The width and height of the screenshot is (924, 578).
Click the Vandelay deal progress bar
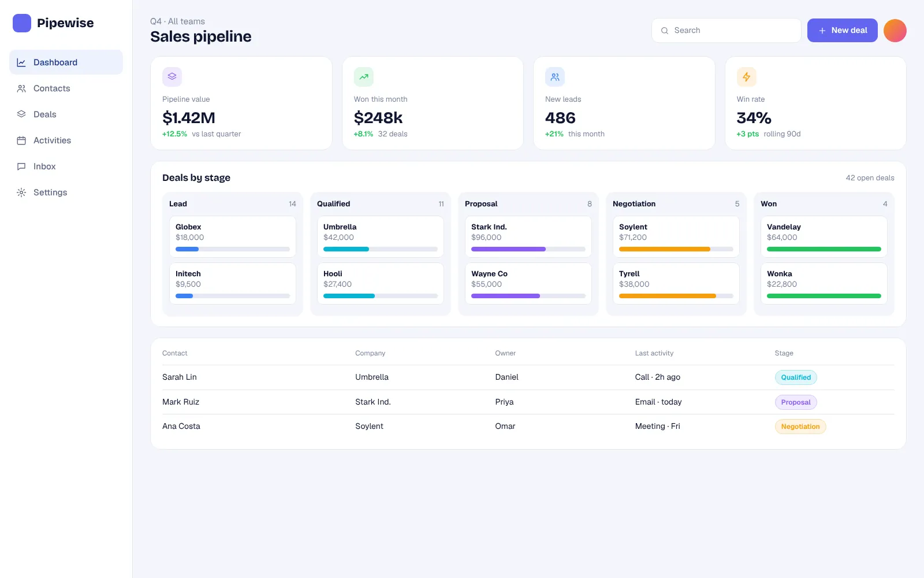click(824, 249)
